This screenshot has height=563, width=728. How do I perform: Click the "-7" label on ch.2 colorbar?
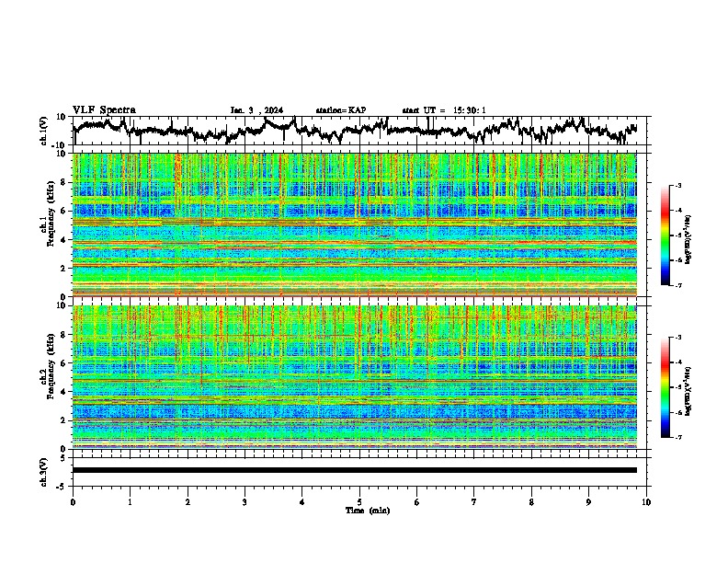(678, 437)
